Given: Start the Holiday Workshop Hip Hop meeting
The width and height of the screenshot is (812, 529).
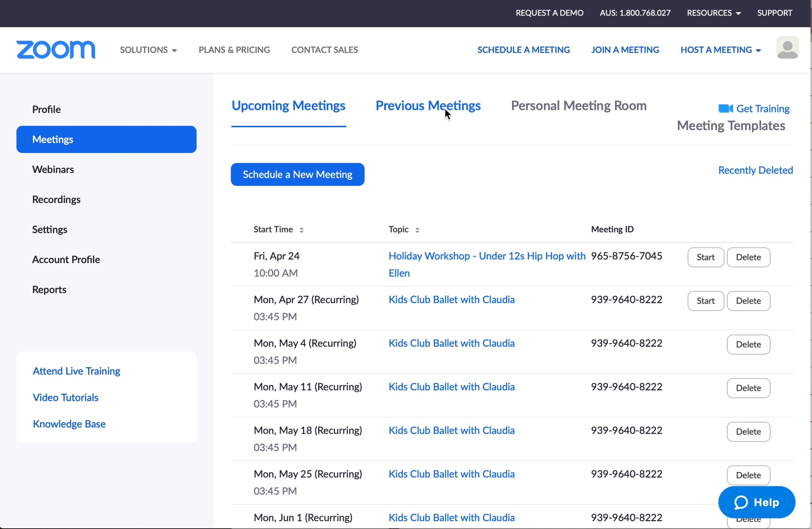Looking at the screenshot, I should [705, 257].
